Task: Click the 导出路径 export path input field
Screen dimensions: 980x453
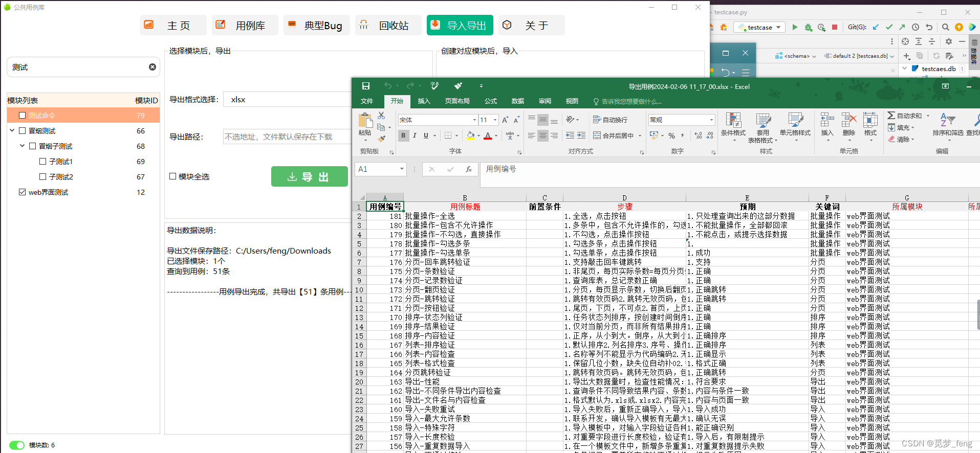Action: point(288,137)
